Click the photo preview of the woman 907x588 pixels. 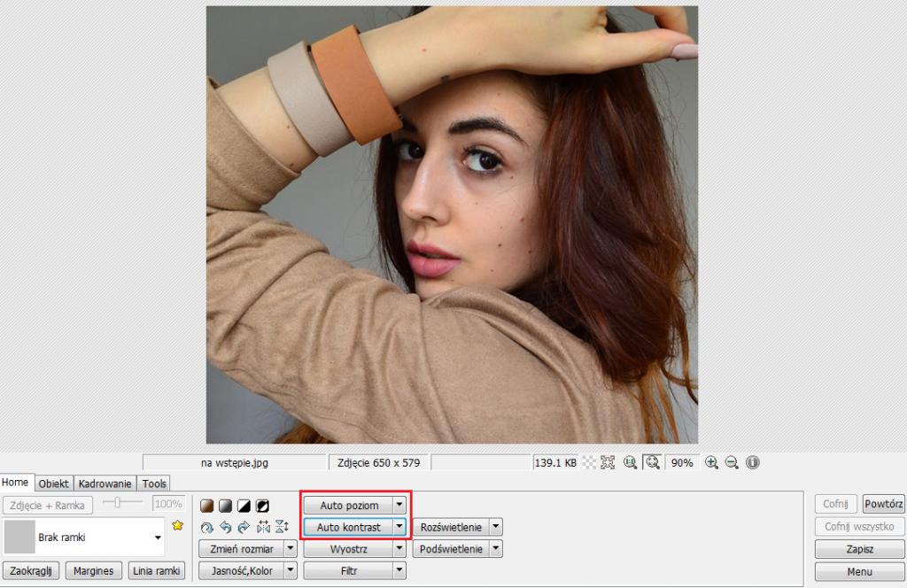pos(452,224)
